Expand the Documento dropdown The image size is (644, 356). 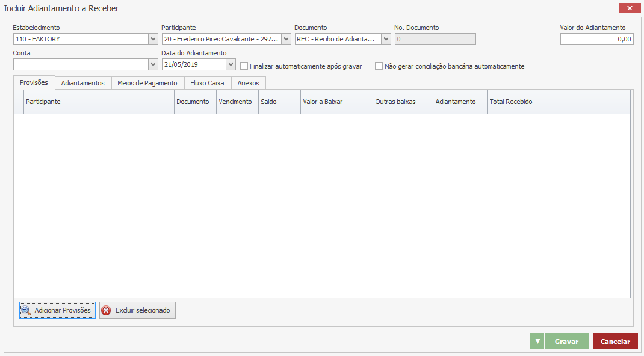pos(386,40)
